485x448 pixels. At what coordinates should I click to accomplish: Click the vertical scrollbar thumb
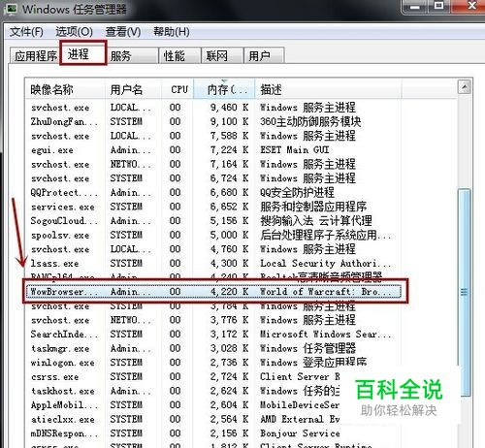point(465,292)
